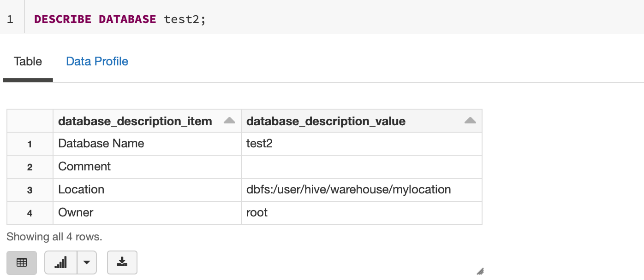
Task: Toggle sorting on the database_description_item column header
Action: 134,121
